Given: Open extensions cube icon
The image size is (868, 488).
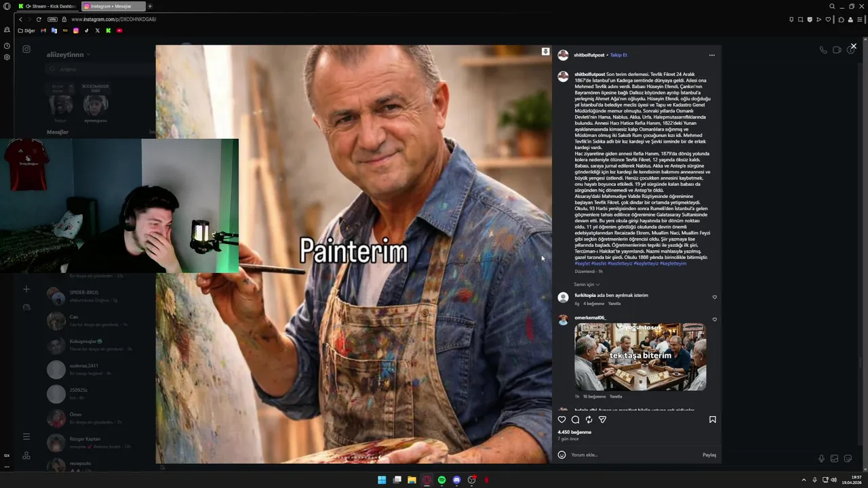Looking at the screenshot, I should pos(841,19).
